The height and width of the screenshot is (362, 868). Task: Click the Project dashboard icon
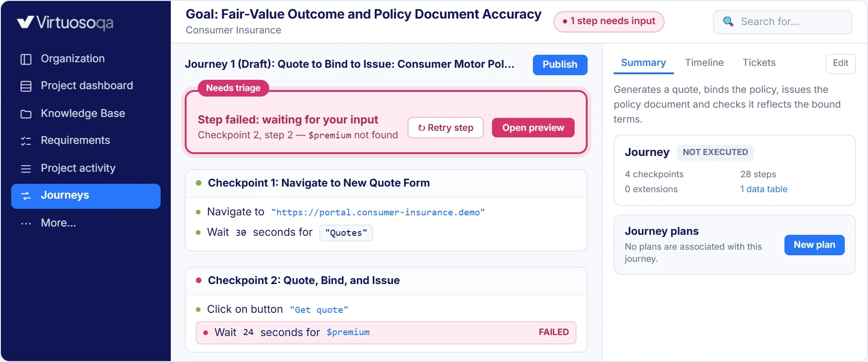[26, 86]
